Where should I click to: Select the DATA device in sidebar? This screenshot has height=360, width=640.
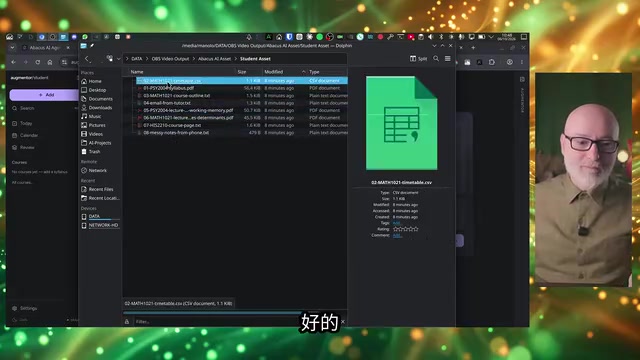click(94, 216)
